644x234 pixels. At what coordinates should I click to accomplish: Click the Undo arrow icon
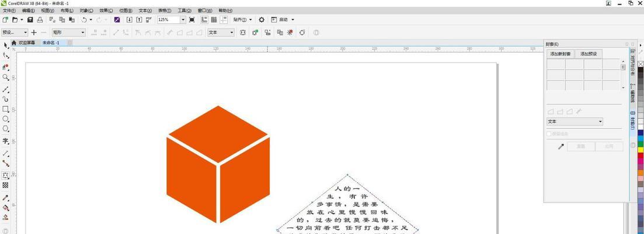click(x=84, y=19)
